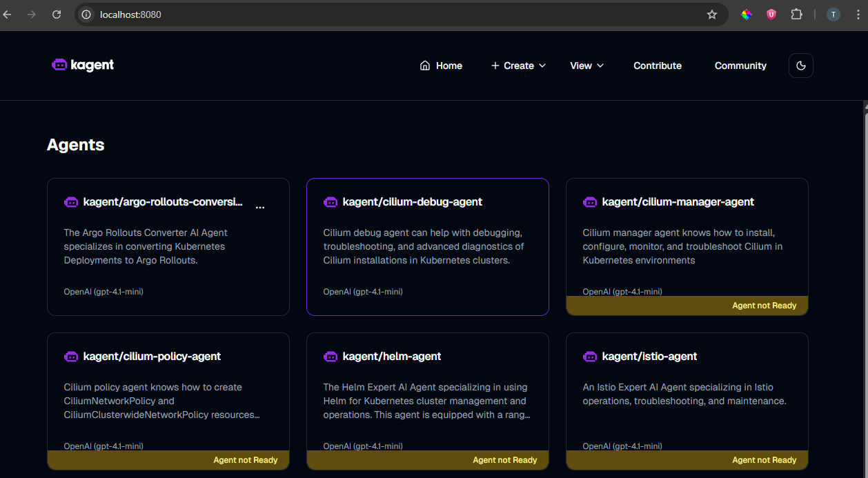Click the Cilium manager agent description
868x478 pixels.
click(682, 246)
